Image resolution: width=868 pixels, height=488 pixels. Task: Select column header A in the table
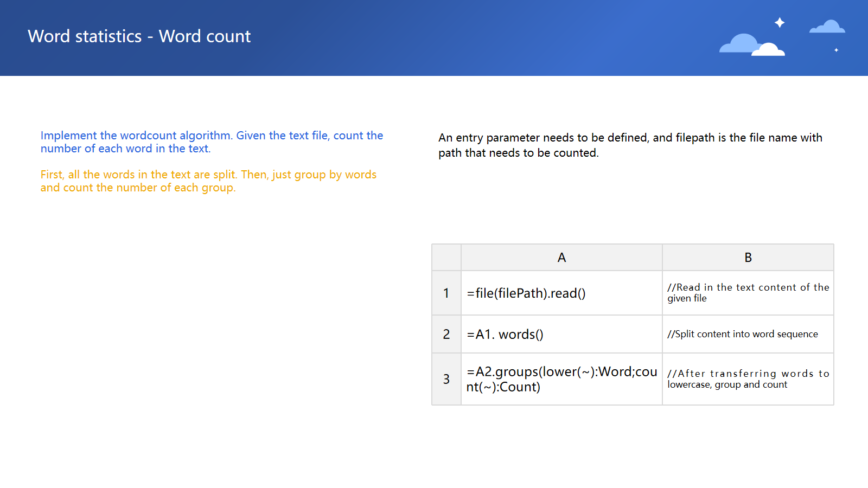point(561,258)
